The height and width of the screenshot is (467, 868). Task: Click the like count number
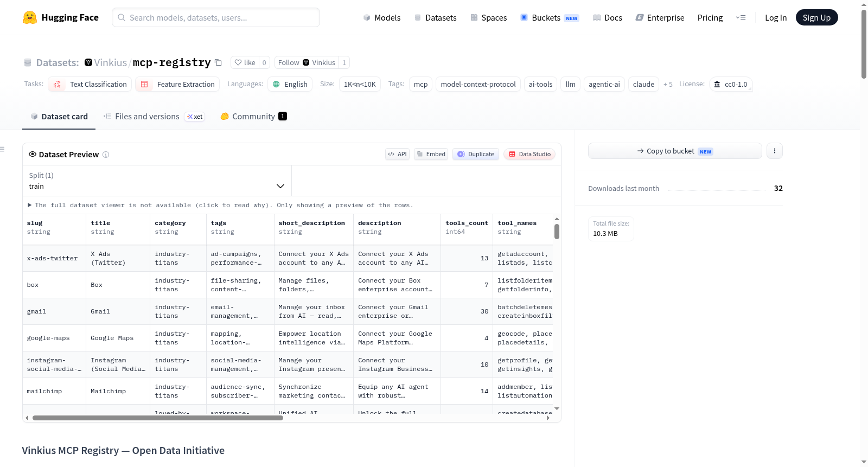pyautogui.click(x=264, y=62)
